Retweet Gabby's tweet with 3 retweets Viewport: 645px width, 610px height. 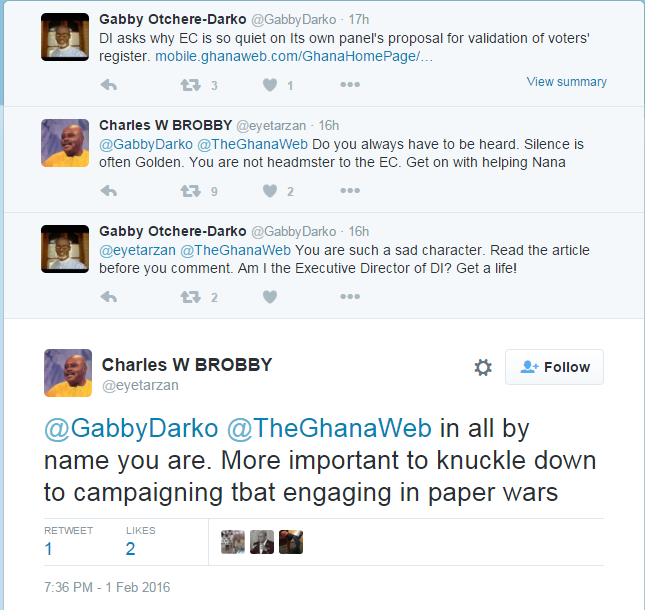tap(190, 85)
